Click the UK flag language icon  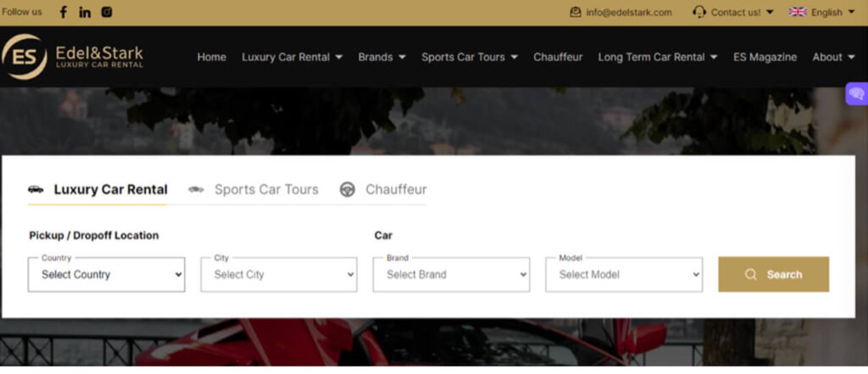(x=798, y=12)
